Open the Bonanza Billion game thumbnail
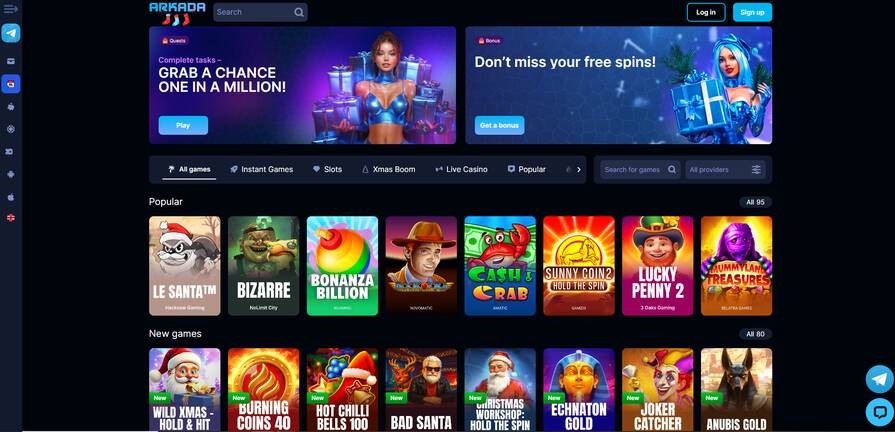The width and height of the screenshot is (895, 432). [x=342, y=266]
